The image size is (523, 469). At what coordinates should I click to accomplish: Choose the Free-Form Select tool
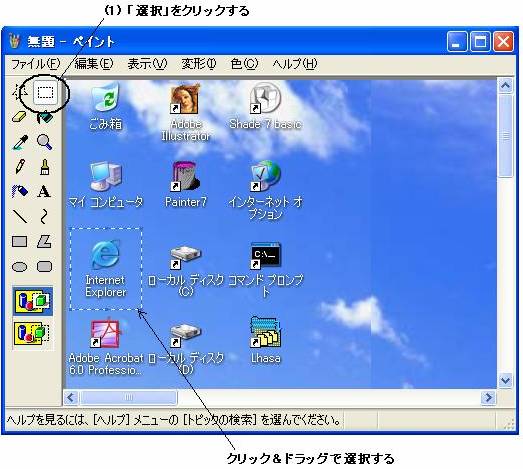click(x=20, y=92)
